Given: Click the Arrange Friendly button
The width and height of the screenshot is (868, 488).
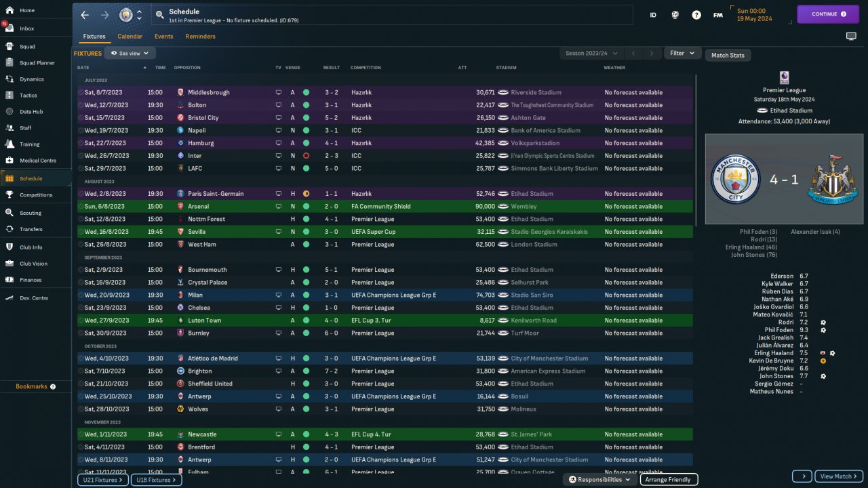Looking at the screenshot, I should pos(667,480).
